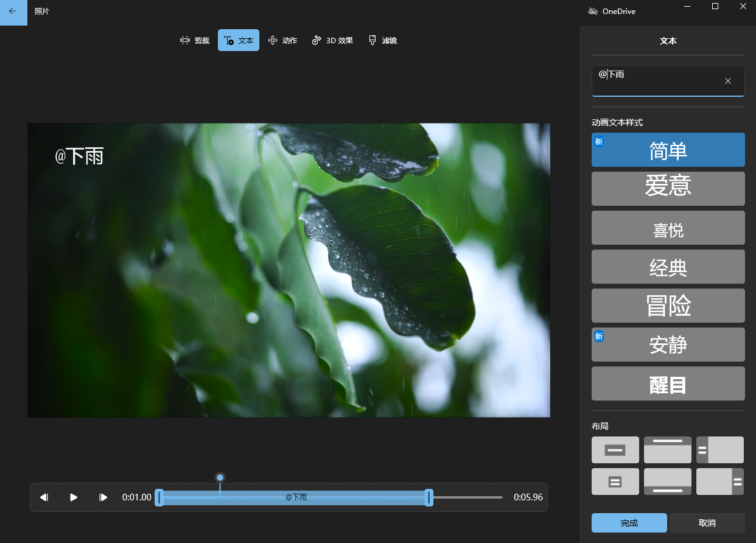Click the playhead marker above the timeline

click(x=220, y=477)
